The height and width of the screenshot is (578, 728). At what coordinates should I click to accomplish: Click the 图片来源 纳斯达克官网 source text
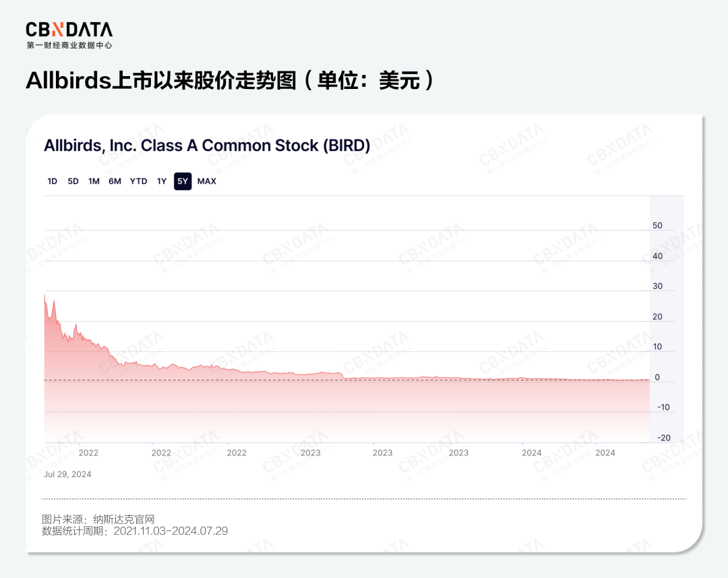pos(98,519)
